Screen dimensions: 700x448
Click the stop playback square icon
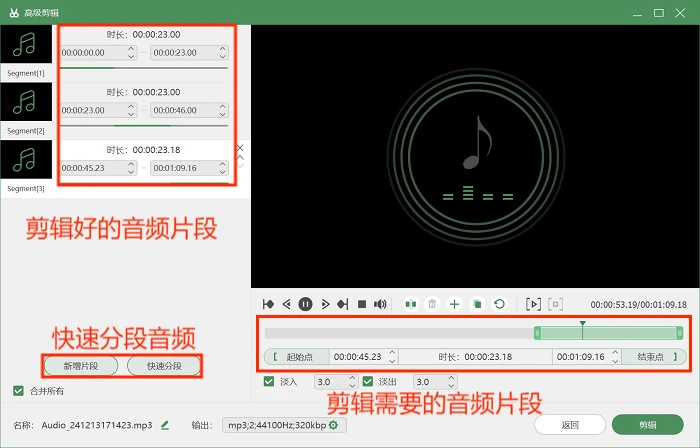click(362, 304)
